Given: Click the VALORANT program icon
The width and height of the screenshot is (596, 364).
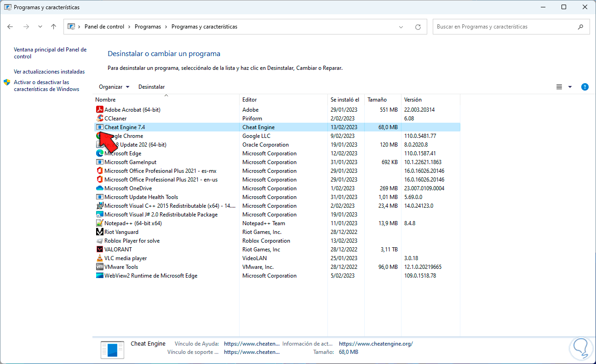Looking at the screenshot, I should click(99, 250).
